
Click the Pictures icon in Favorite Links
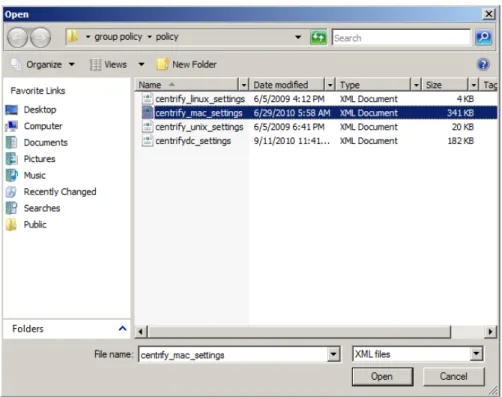tap(12, 159)
